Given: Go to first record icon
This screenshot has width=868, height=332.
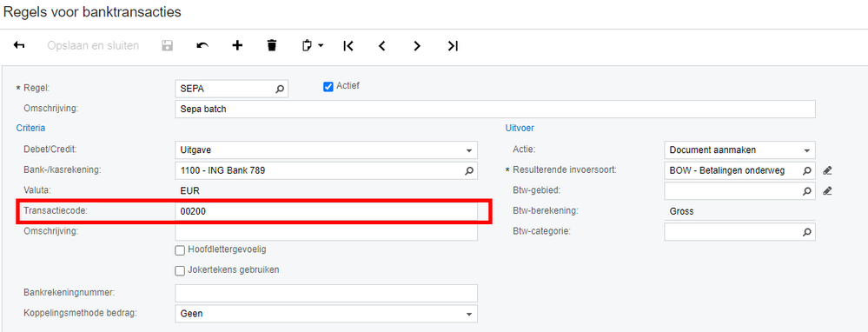Looking at the screenshot, I should pyautogui.click(x=348, y=46).
